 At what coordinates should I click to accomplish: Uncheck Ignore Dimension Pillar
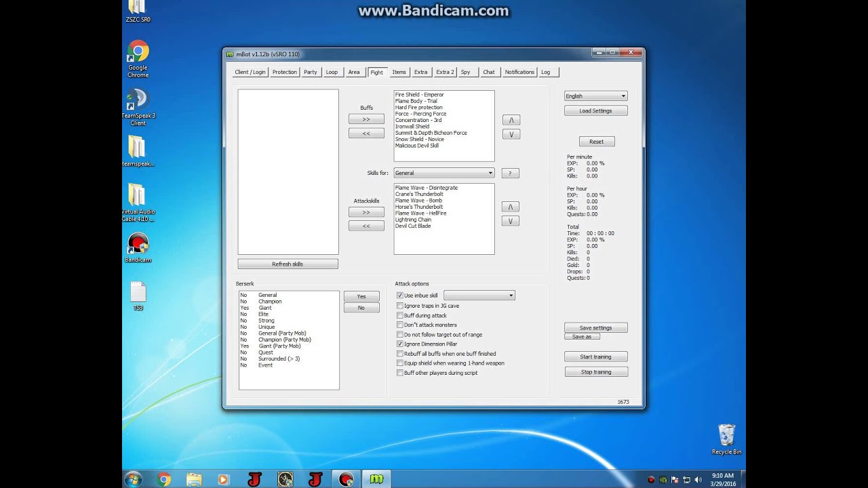click(400, 344)
